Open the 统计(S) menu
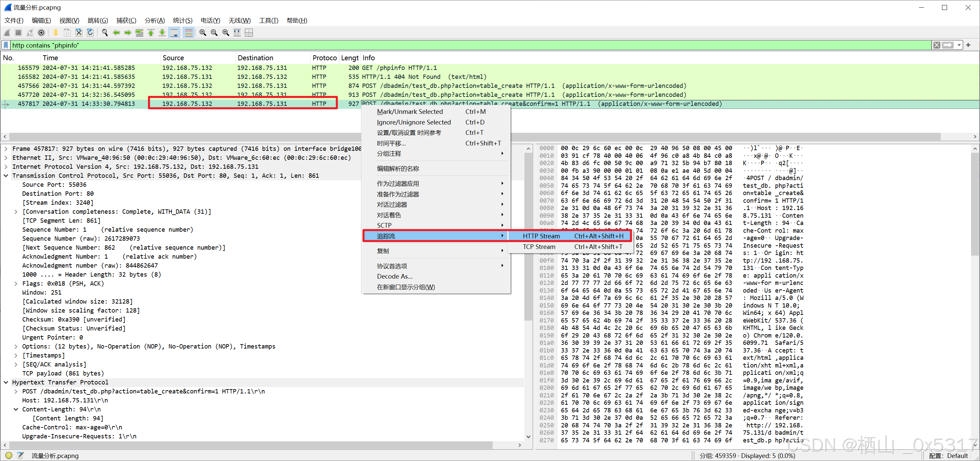The image size is (980, 461). pos(182,21)
